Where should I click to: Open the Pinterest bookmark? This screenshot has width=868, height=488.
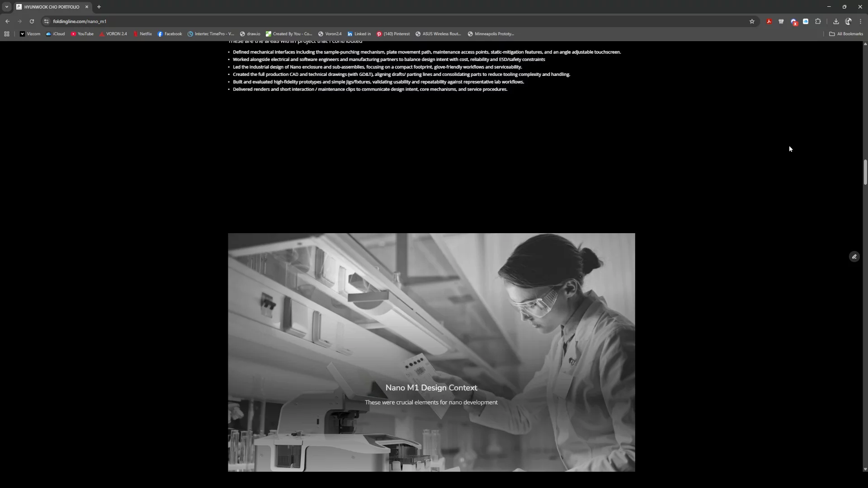[x=393, y=34]
